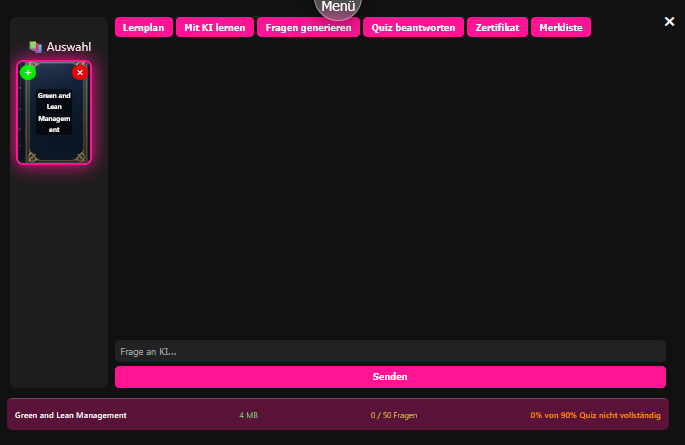The width and height of the screenshot is (685, 445).
Task: Click the red remove icon on book card
Action: pyautogui.click(x=80, y=72)
